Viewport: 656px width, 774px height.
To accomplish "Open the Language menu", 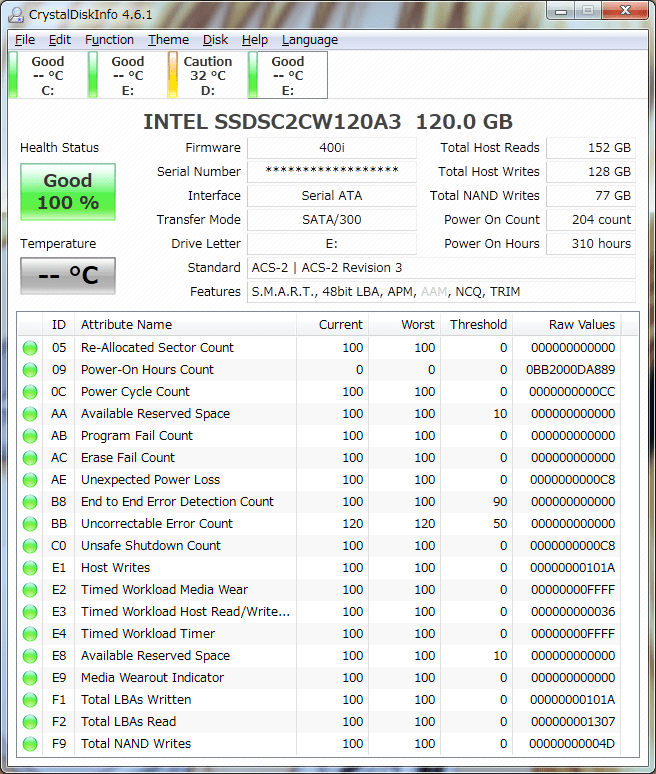I will point(309,39).
